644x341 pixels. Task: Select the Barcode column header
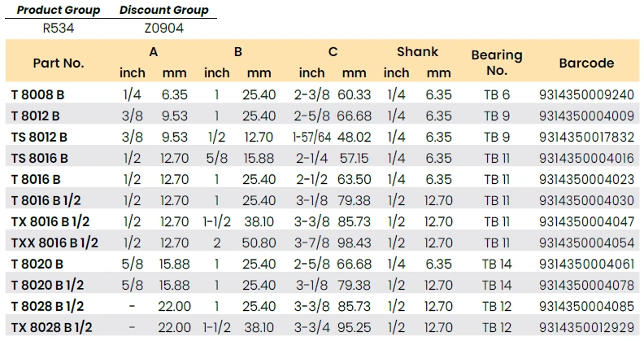coord(586,63)
